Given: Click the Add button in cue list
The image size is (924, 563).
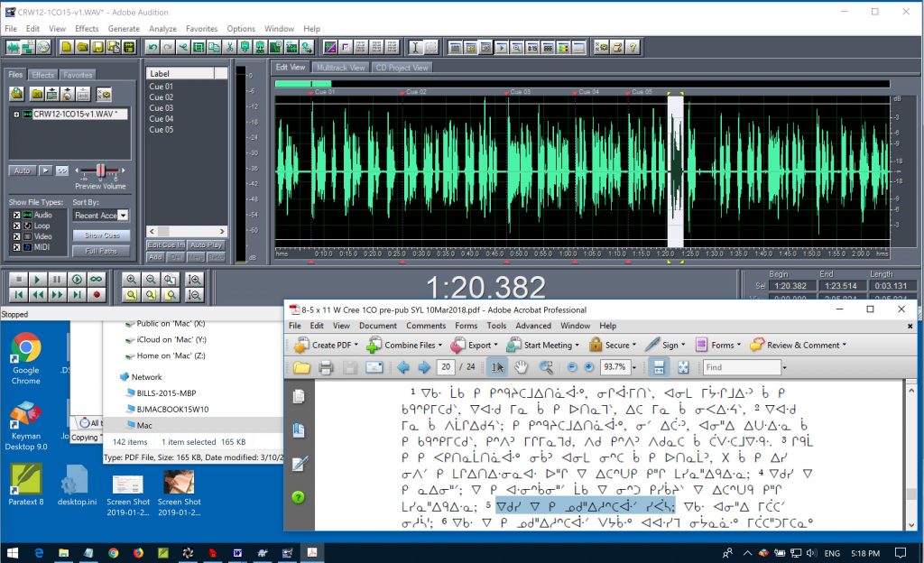Looking at the screenshot, I should (155, 257).
